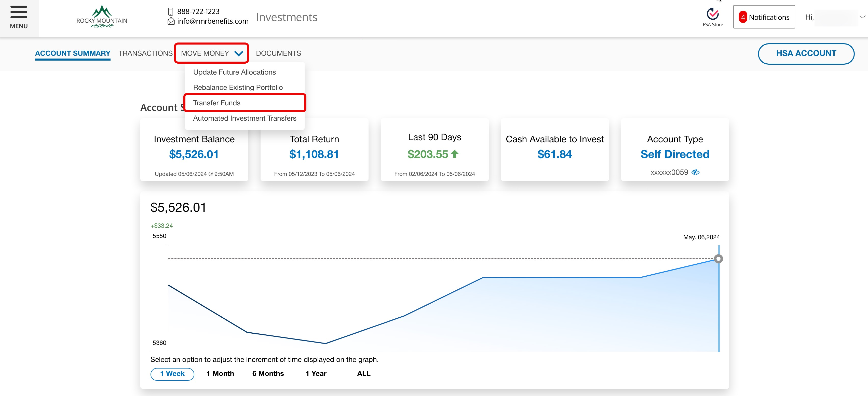Open the TRANSACTIONS tab
Image resolution: width=868 pixels, height=396 pixels.
tap(145, 53)
